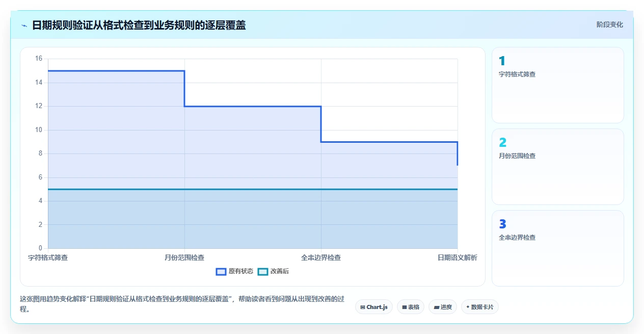Click the y-axis value 10
This screenshot has height=334, width=644.
39,130
